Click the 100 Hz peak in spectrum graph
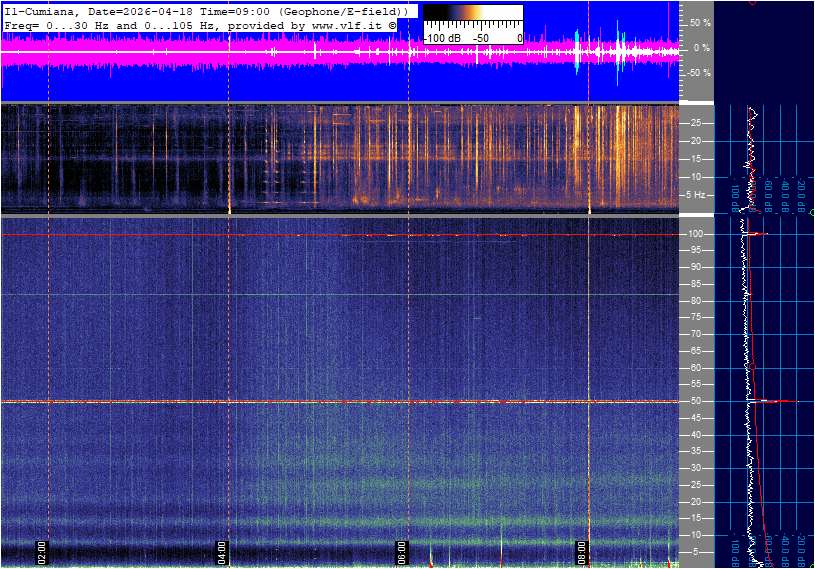The image size is (815, 569). point(758,234)
